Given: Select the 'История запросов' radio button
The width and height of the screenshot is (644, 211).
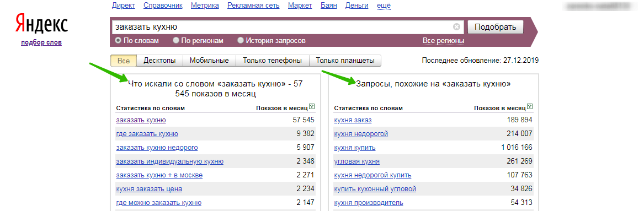Looking at the screenshot, I should pyautogui.click(x=241, y=41).
